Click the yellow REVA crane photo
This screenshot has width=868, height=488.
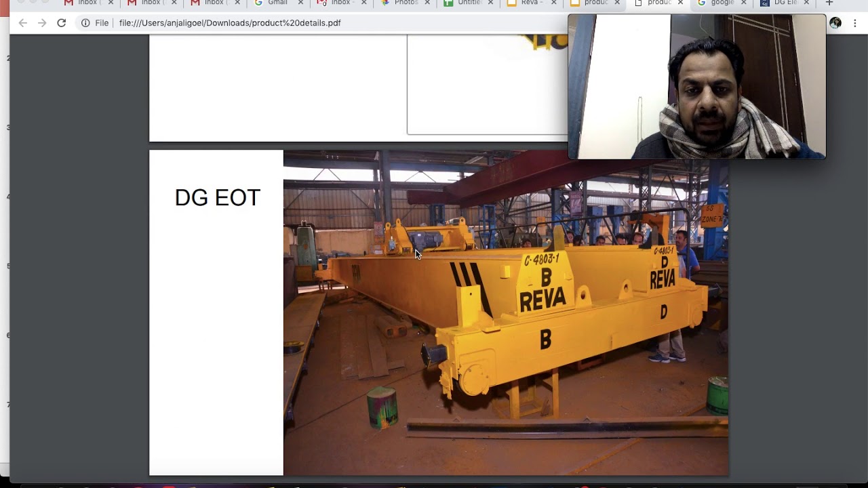506,313
